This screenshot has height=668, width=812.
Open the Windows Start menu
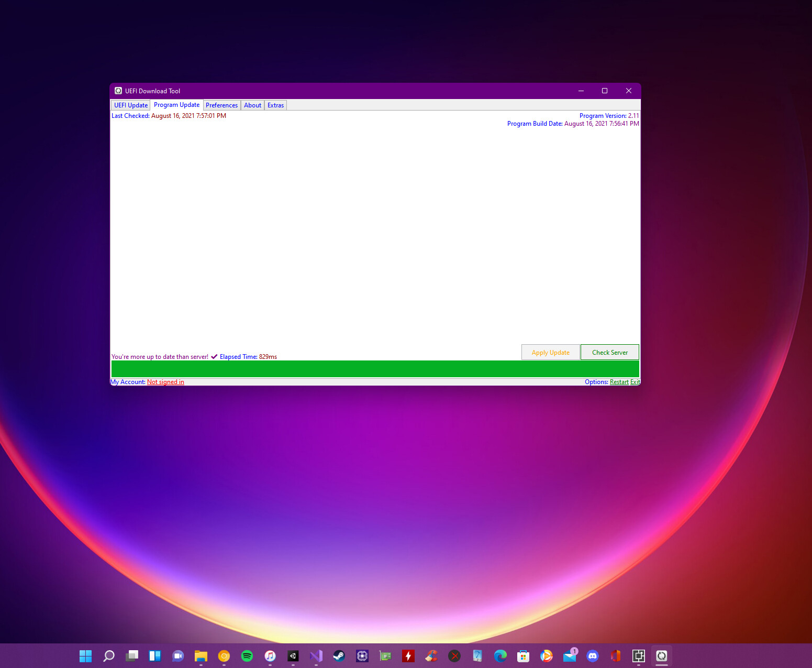(x=85, y=656)
